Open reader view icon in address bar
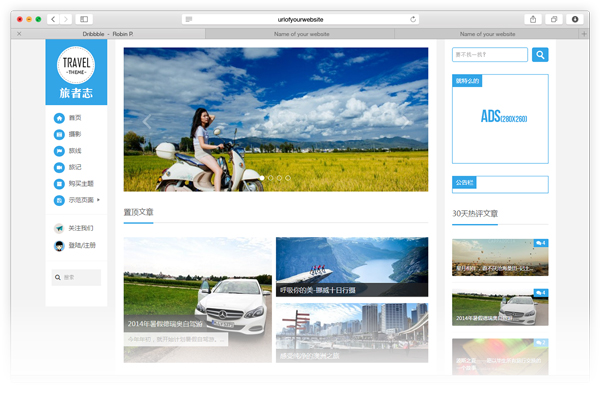The image size is (600, 393). pyautogui.click(x=189, y=20)
